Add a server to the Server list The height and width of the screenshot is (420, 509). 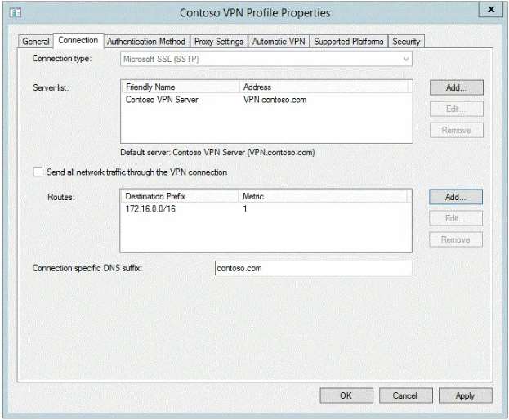pos(457,87)
